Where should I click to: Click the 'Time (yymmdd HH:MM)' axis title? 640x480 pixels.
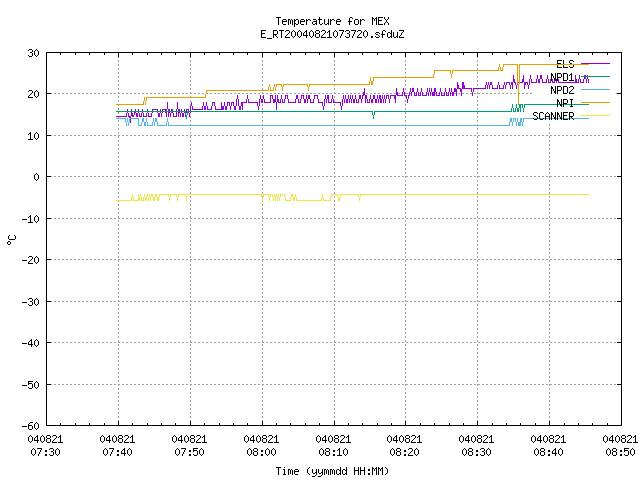pyautogui.click(x=332, y=471)
